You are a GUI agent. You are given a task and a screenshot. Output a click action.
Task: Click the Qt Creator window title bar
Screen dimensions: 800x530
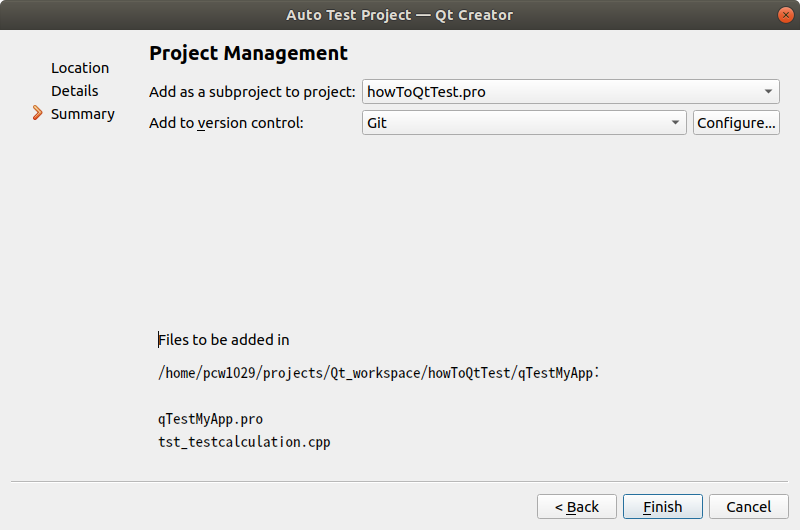pyautogui.click(x=400, y=15)
